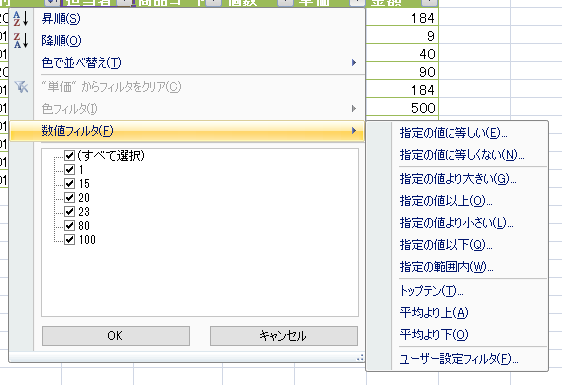Choose 指定の値より小さい(L) filter
Screen dimensions: 562x385
pos(456,223)
